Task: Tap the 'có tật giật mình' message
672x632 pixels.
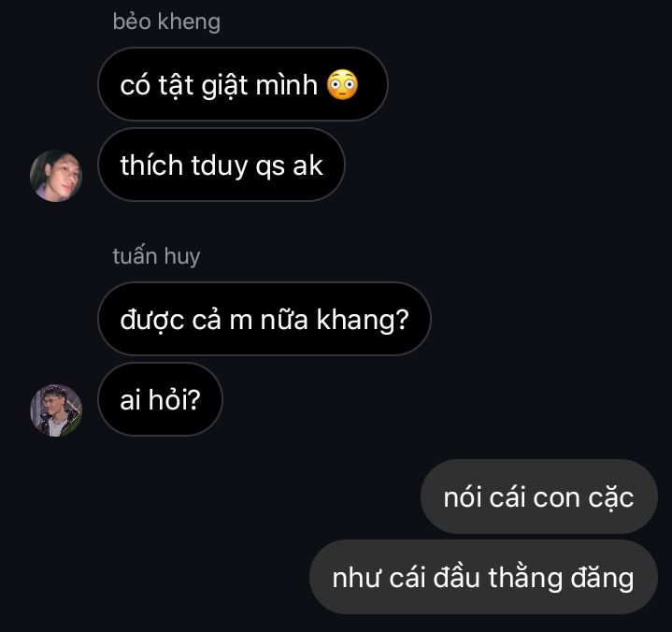Action: (x=243, y=84)
